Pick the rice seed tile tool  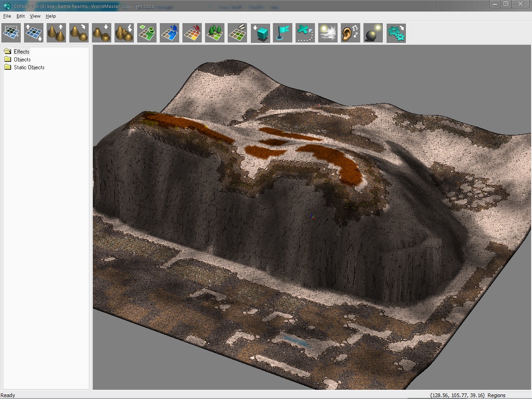[237, 33]
